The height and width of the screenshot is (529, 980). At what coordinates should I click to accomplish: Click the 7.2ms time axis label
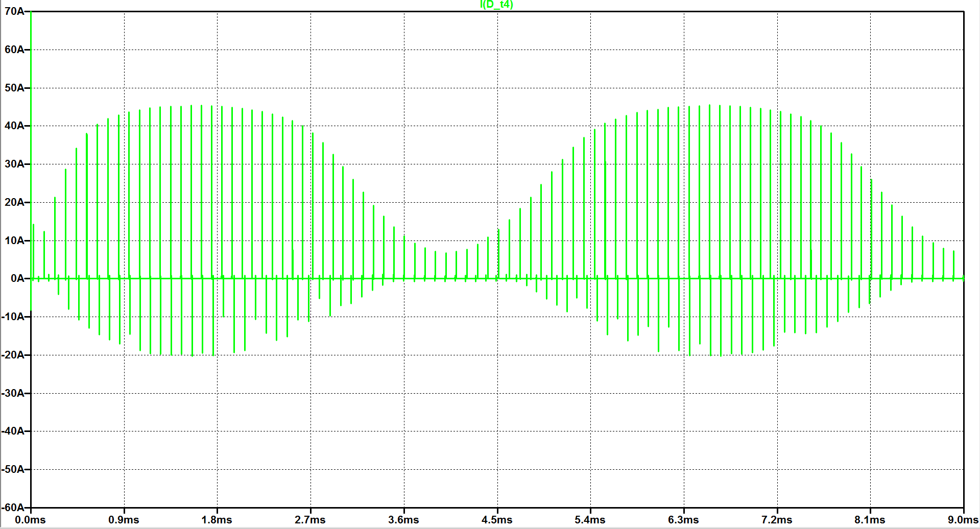coord(777,520)
